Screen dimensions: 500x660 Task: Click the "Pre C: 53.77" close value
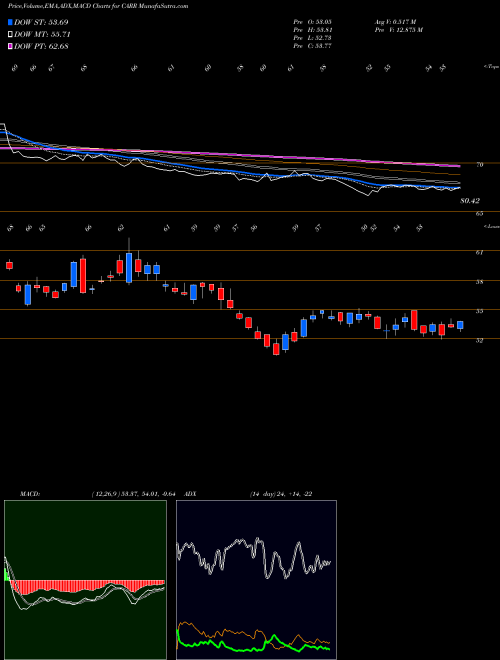click(312, 46)
